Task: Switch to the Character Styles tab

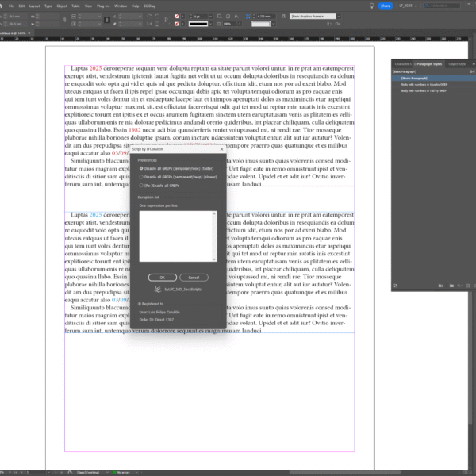Action: pyautogui.click(x=403, y=64)
